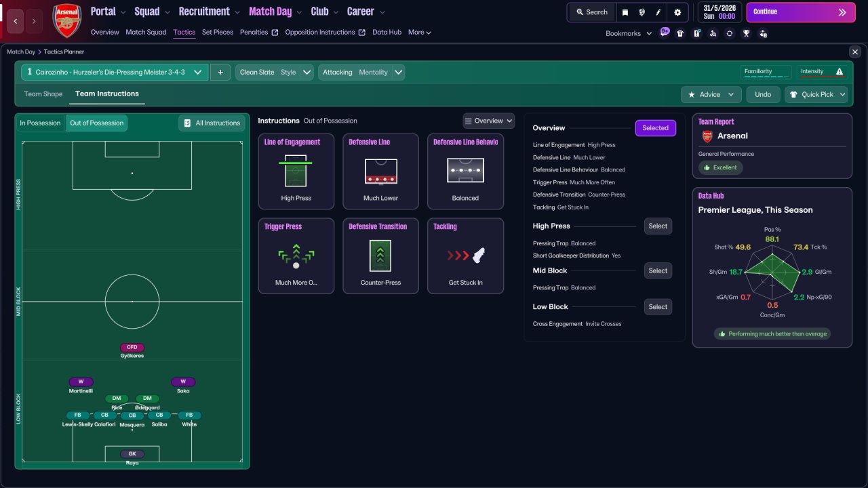Open the Defensive Line Behaviour card
The image size is (868, 488).
(x=466, y=171)
